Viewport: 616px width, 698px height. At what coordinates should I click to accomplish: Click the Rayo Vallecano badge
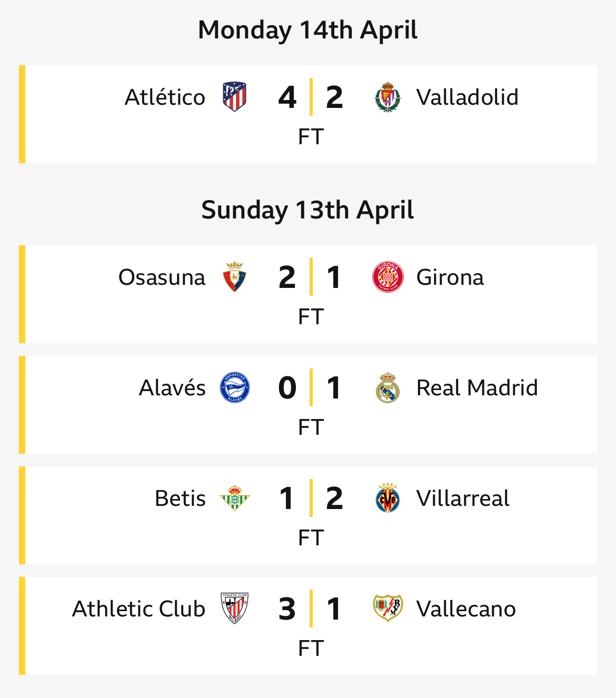point(388,609)
